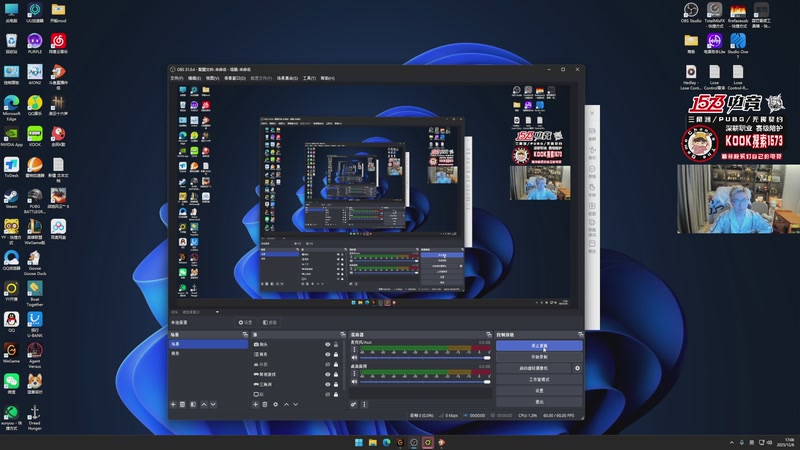The image size is (800, 450).
Task: Click the Windows Start button
Action: pos(359,442)
